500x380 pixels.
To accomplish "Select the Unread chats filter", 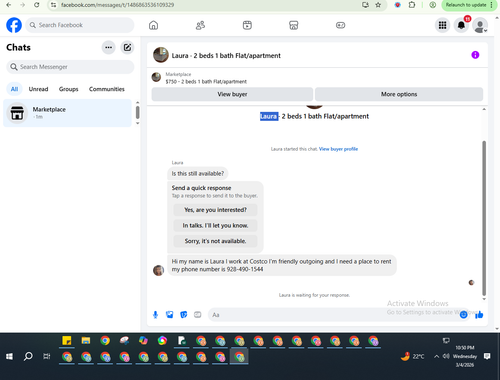I will [38, 89].
